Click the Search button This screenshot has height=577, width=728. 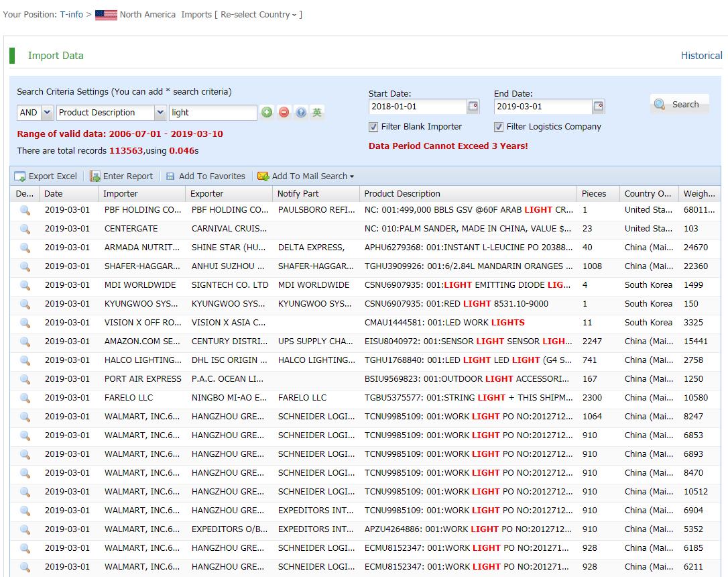pyautogui.click(x=679, y=104)
